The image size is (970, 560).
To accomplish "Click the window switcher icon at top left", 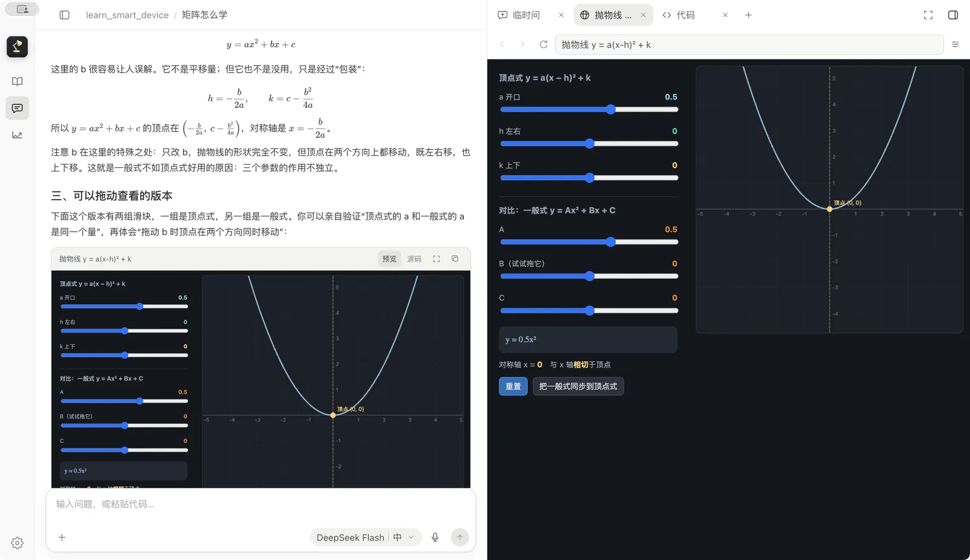I will [x=22, y=9].
